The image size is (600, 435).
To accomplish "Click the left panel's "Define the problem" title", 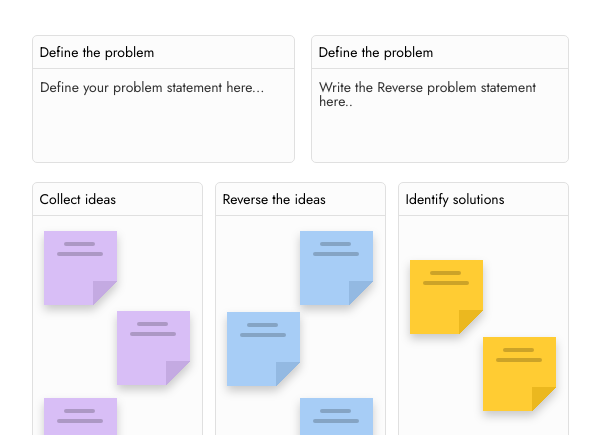I will 97,52.
